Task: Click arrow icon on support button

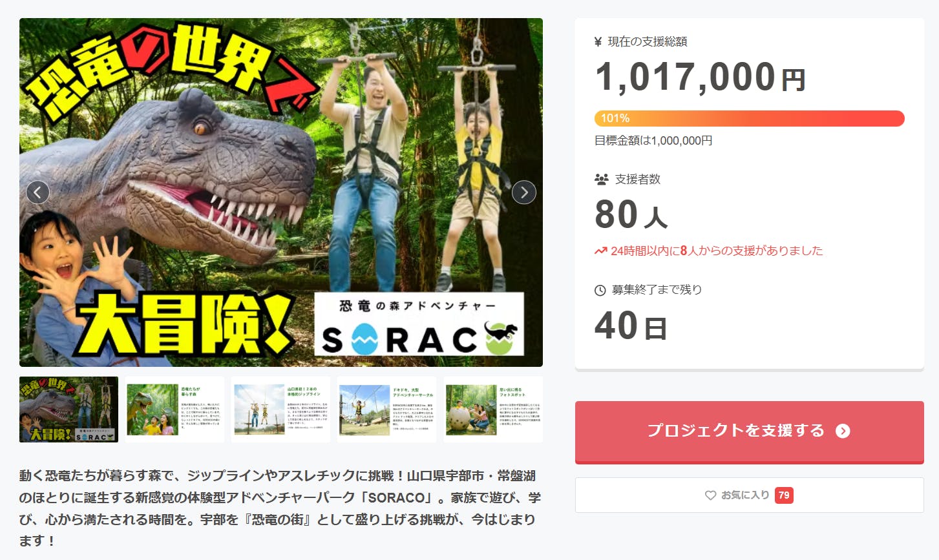Action: 843,431
